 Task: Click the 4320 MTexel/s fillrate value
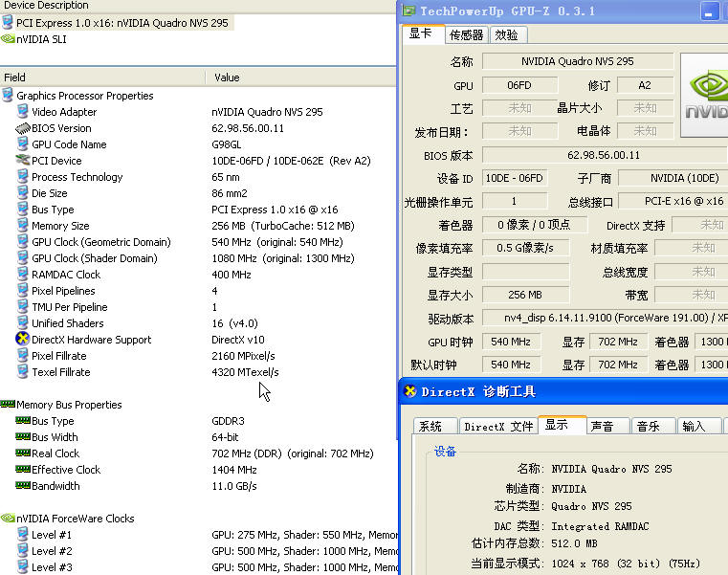tap(245, 372)
